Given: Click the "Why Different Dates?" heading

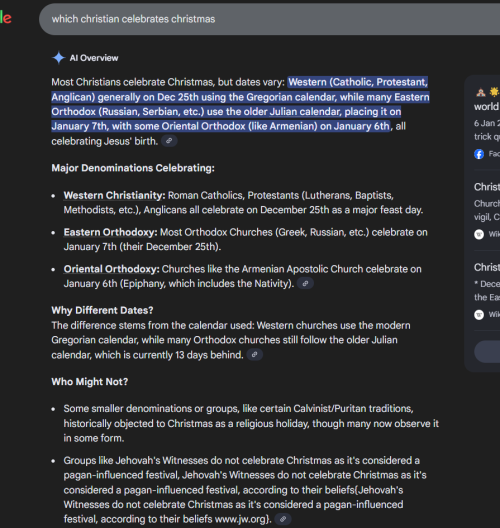Looking at the screenshot, I should (x=102, y=310).
